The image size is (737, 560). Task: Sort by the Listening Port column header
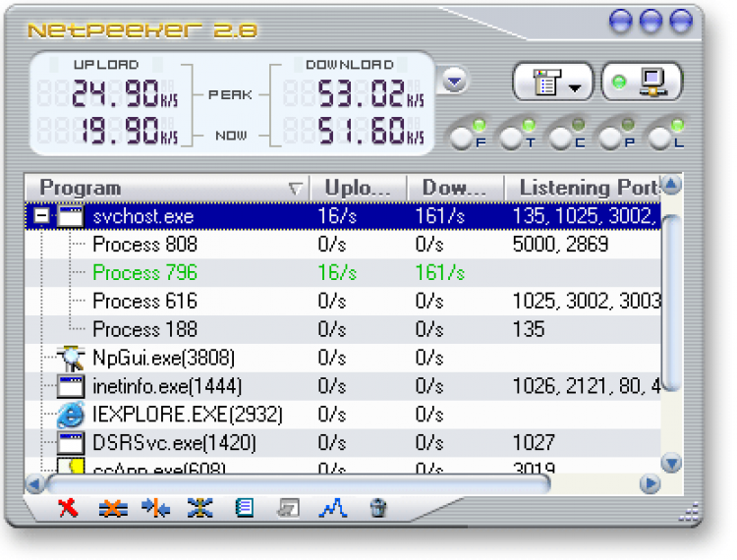(583, 188)
